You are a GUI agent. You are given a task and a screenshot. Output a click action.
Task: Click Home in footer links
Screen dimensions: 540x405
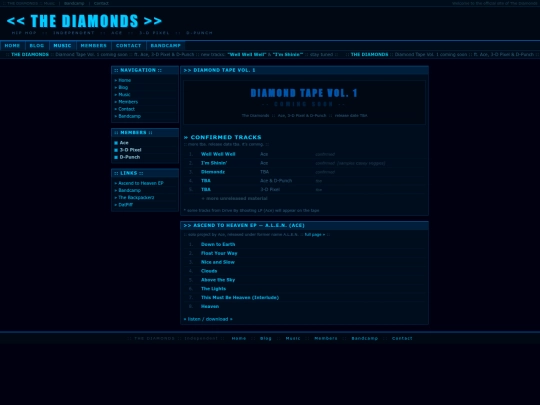(x=239, y=339)
